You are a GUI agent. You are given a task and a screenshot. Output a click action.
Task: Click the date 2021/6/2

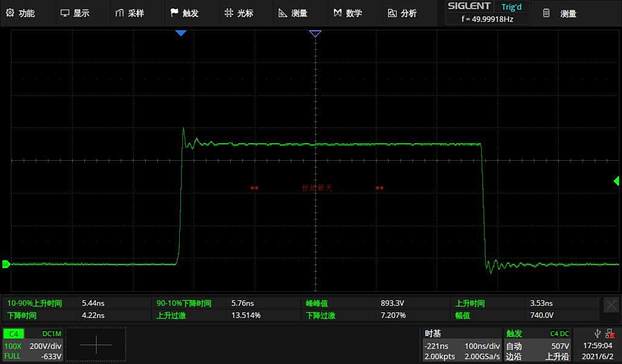(x=598, y=357)
